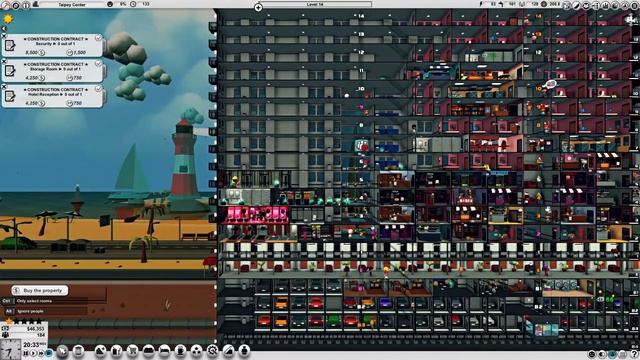Click the Taipey Center building name
Screen dimensions: 640x360
click(x=72, y=4)
